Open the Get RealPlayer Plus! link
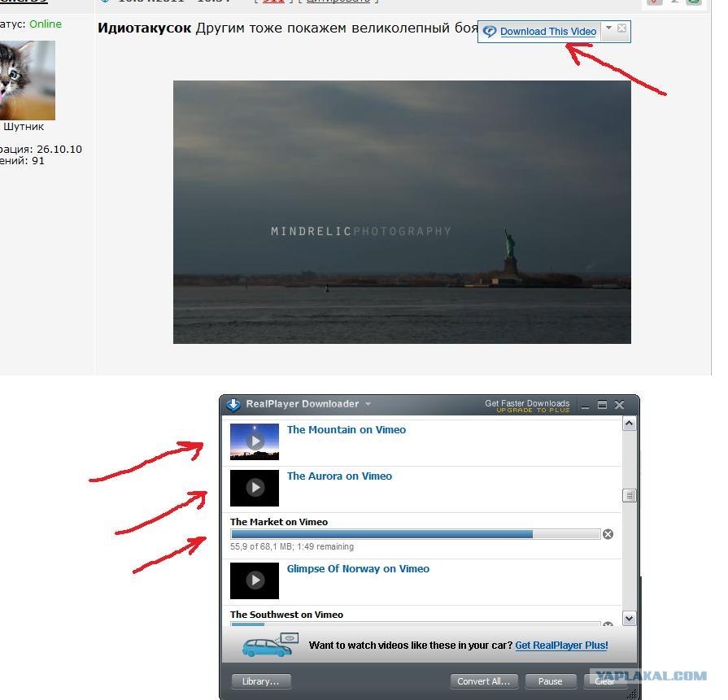The image size is (728, 700). 561,646
